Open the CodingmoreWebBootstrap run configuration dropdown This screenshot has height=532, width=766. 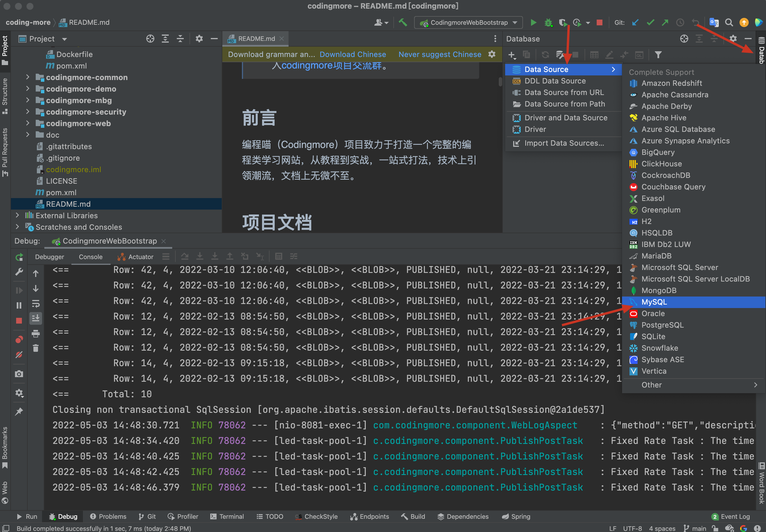pos(469,22)
